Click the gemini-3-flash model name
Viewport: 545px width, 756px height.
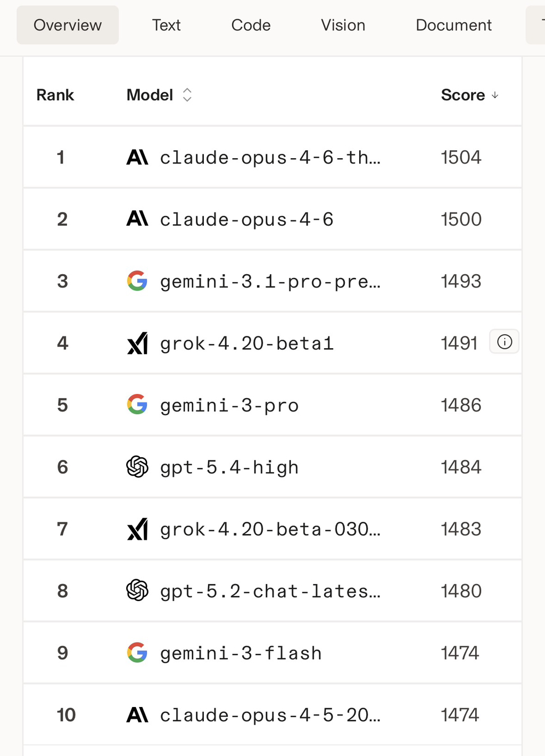click(241, 653)
